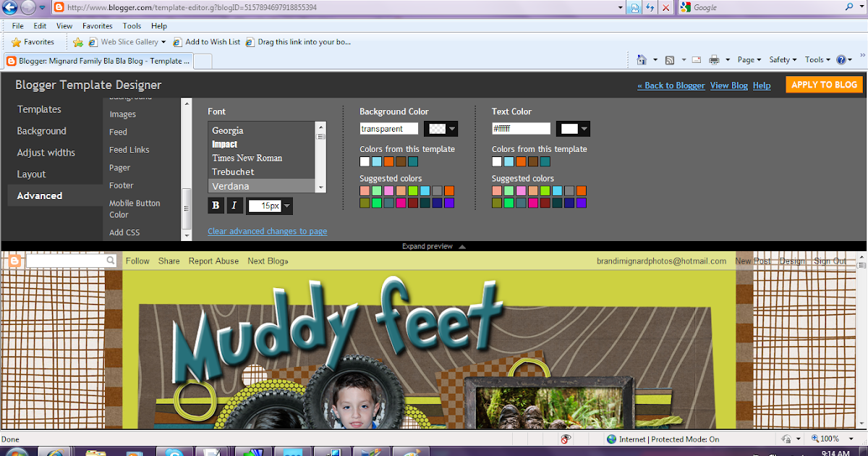Click the View Blog link
This screenshot has height=456, width=868.
[x=729, y=85]
